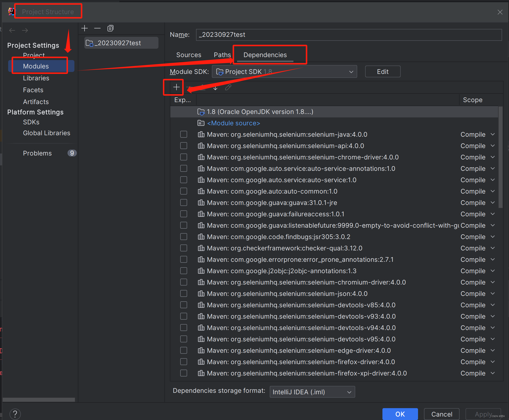
Task: Open the Problems section
Action: tap(37, 153)
